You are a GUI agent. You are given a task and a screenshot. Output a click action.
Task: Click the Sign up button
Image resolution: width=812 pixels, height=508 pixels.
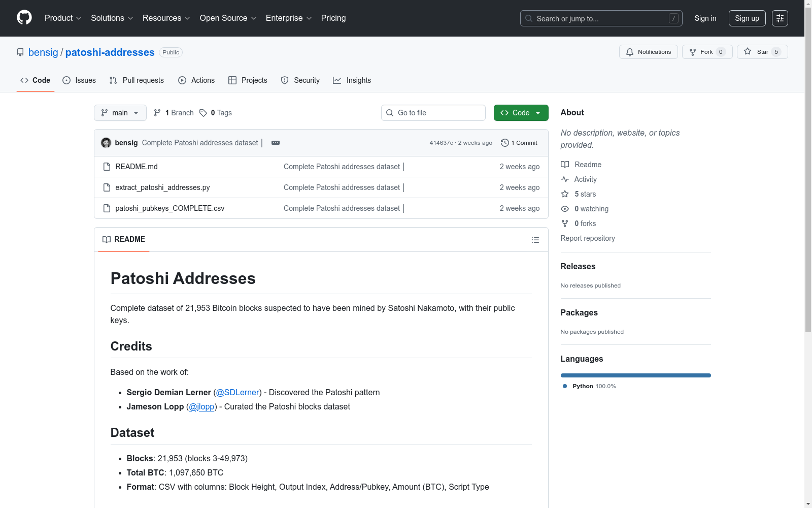click(x=747, y=18)
